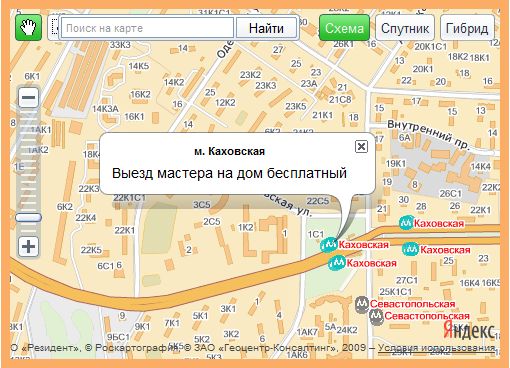Click building label 1С1
This screenshot has width=510, height=368.
pos(315,234)
